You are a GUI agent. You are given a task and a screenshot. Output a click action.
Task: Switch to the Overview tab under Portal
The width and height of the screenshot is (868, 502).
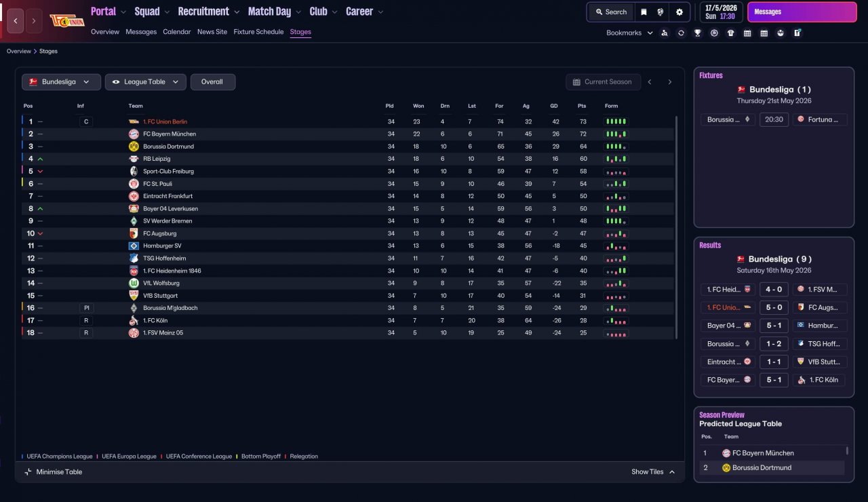105,32
